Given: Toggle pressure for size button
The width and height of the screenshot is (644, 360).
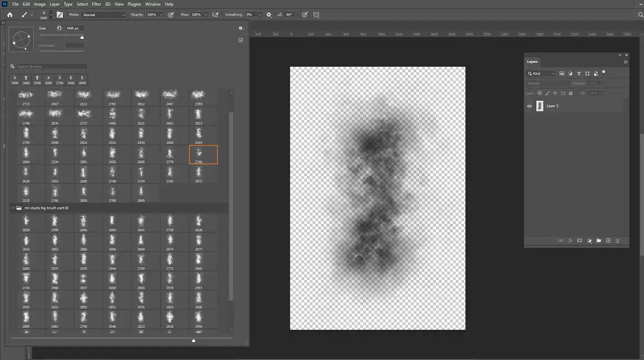Looking at the screenshot, I should point(305,15).
